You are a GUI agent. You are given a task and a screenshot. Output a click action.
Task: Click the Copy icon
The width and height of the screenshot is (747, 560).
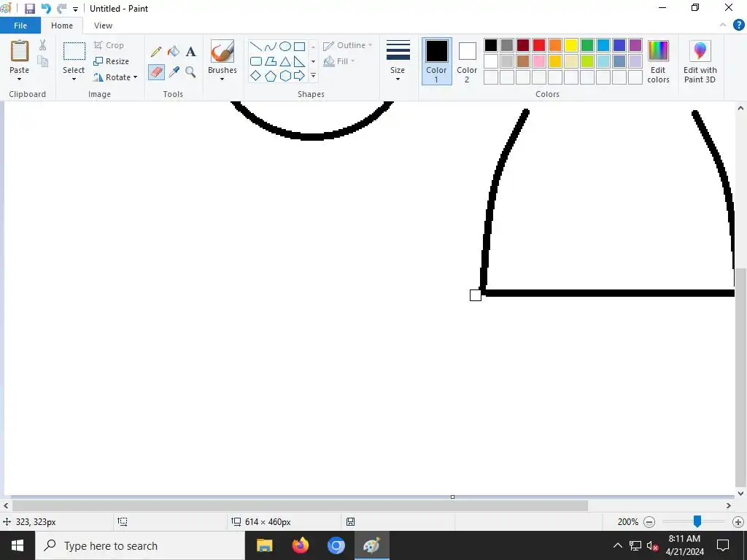(x=43, y=61)
